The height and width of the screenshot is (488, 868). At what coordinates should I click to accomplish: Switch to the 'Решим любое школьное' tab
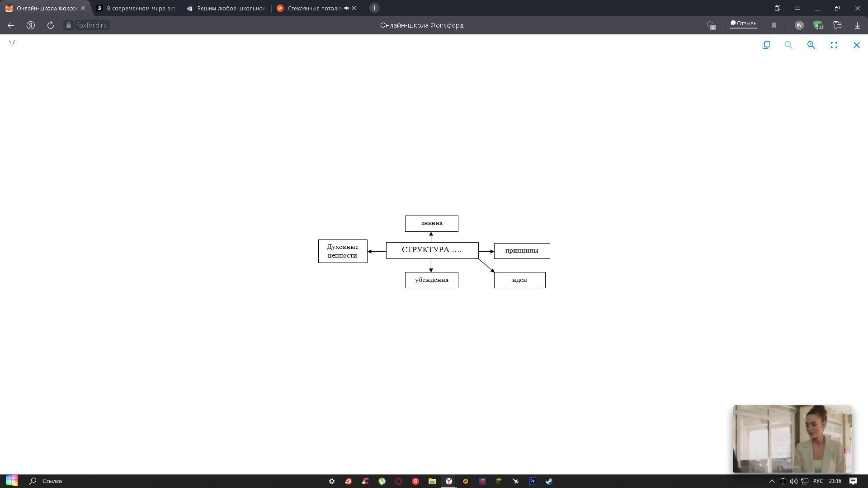tap(226, 8)
